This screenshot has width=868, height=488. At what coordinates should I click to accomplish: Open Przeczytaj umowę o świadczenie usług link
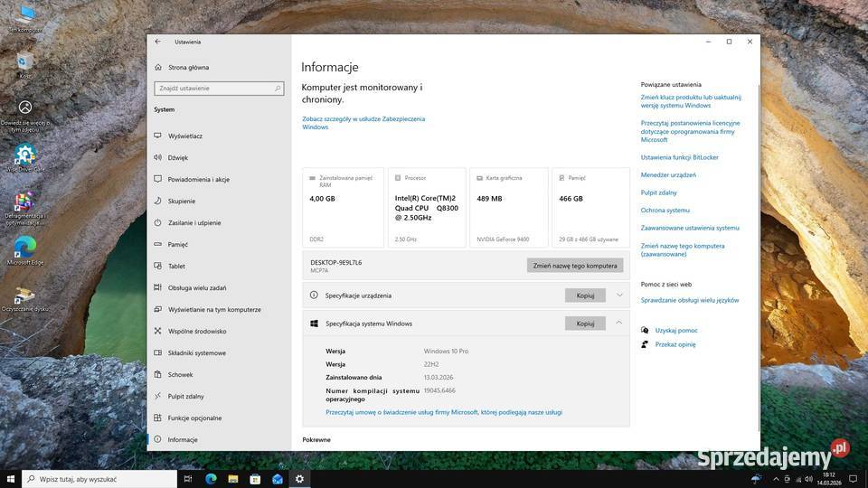[x=444, y=412]
